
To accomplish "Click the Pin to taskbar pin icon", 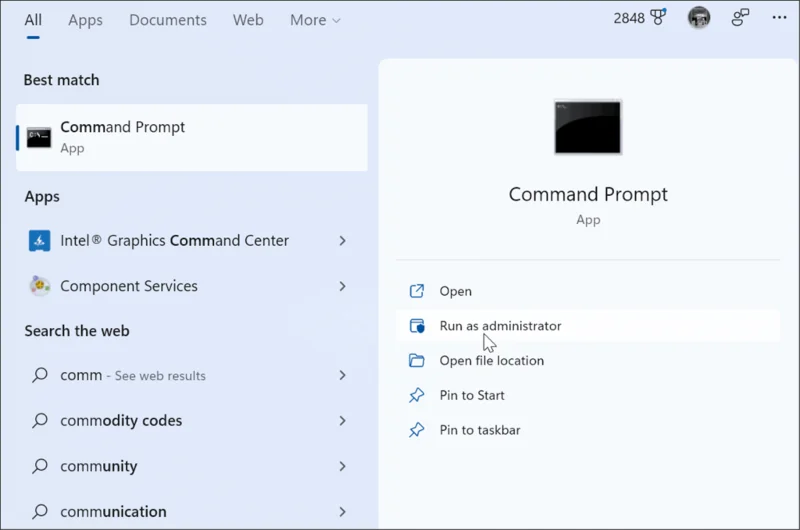I will pyautogui.click(x=416, y=430).
